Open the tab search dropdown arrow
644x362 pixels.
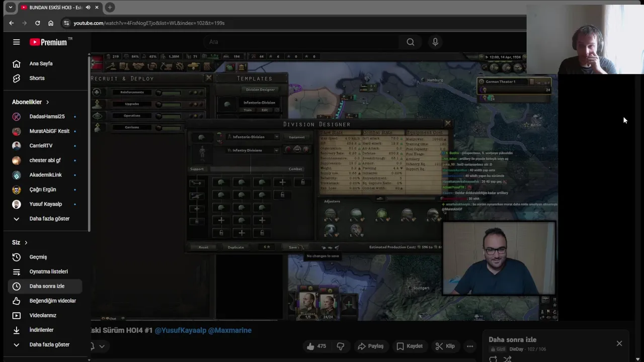[x=10, y=8]
